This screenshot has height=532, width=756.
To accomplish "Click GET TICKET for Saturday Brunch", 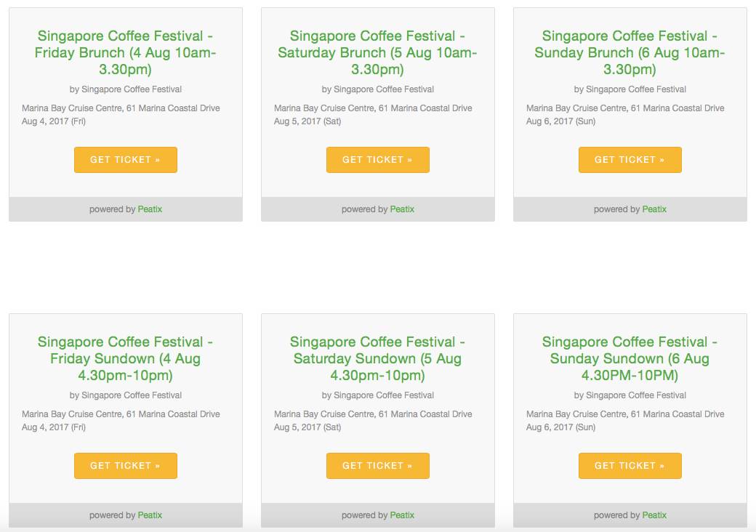I will tap(377, 160).
